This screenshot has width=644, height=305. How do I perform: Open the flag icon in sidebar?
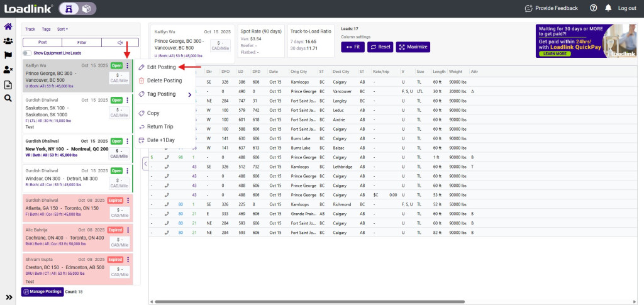(x=8, y=55)
